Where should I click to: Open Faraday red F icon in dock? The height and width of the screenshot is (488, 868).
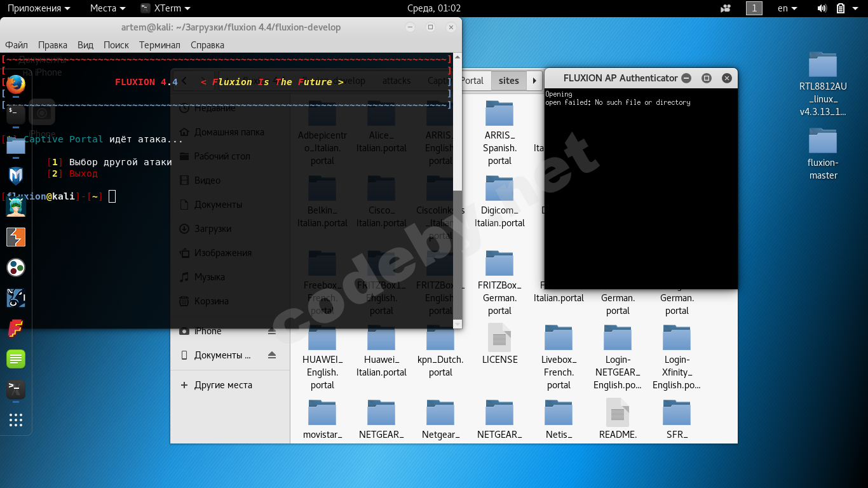(16, 329)
